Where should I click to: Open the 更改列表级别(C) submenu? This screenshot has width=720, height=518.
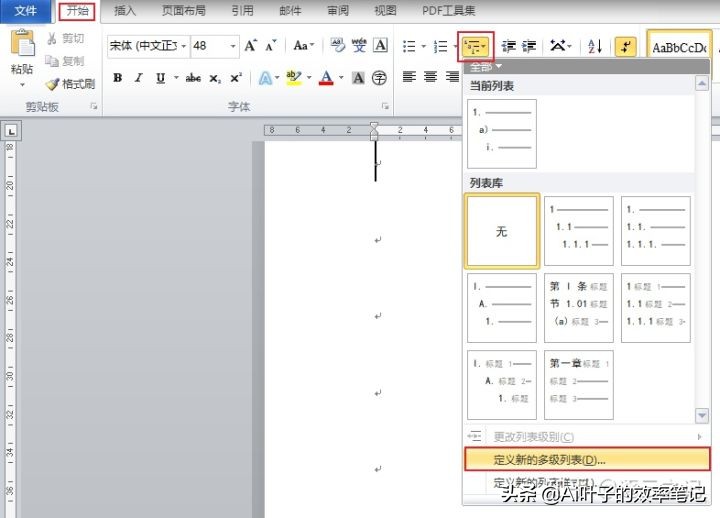click(x=587, y=437)
